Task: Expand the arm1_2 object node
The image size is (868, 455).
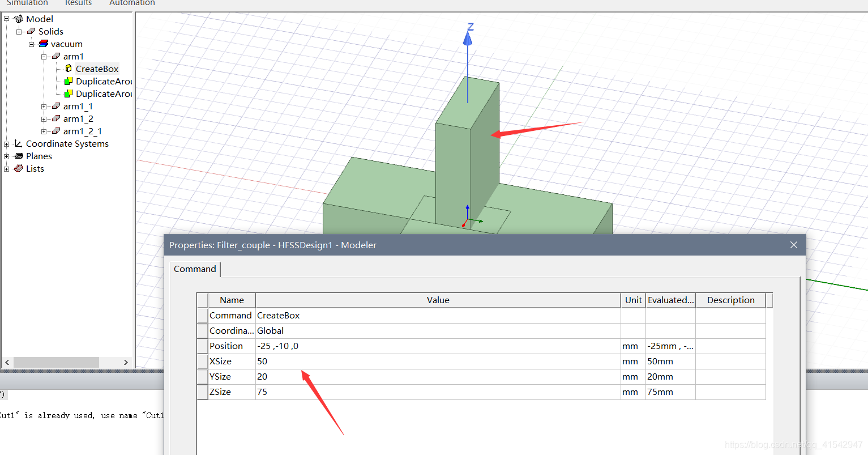Action: coord(44,118)
